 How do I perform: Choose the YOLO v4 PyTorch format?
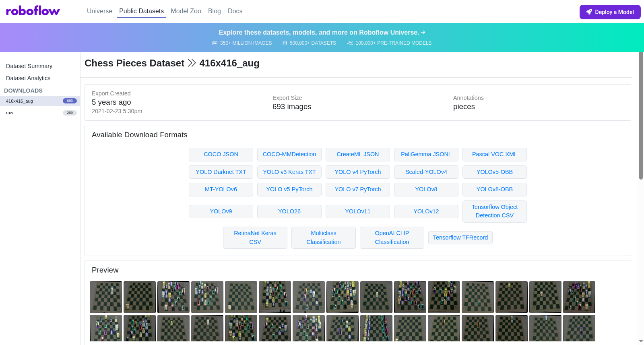click(x=358, y=172)
